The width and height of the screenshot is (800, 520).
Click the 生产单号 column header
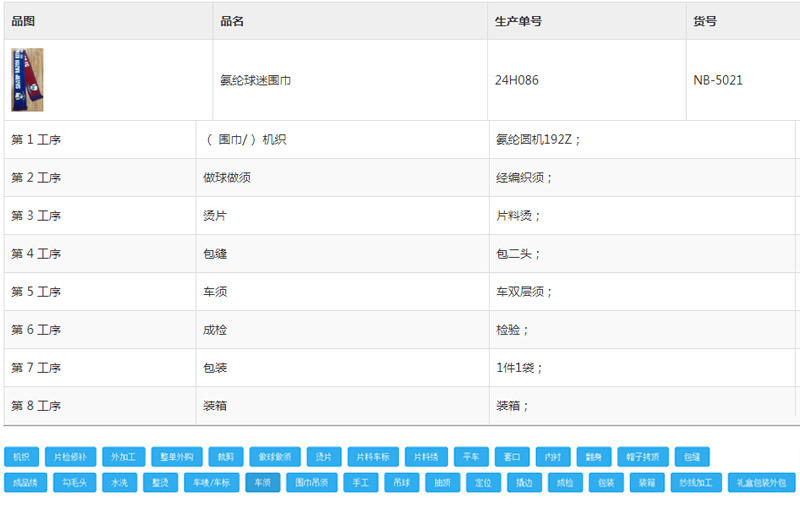pos(518,21)
